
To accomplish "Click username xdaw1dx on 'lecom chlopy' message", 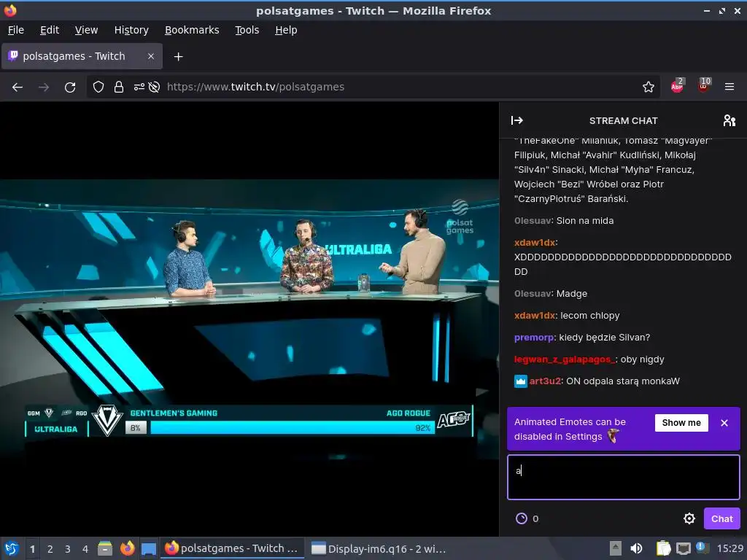I will [535, 315].
